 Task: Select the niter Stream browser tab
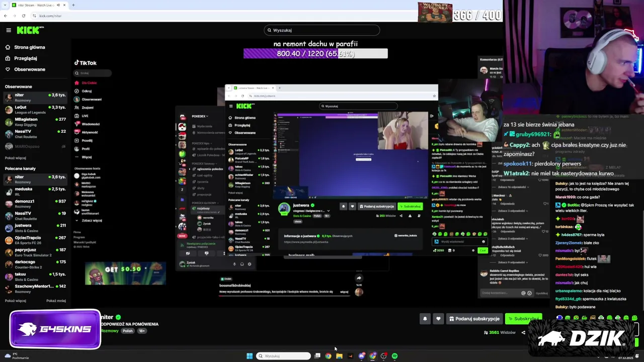[38, 5]
